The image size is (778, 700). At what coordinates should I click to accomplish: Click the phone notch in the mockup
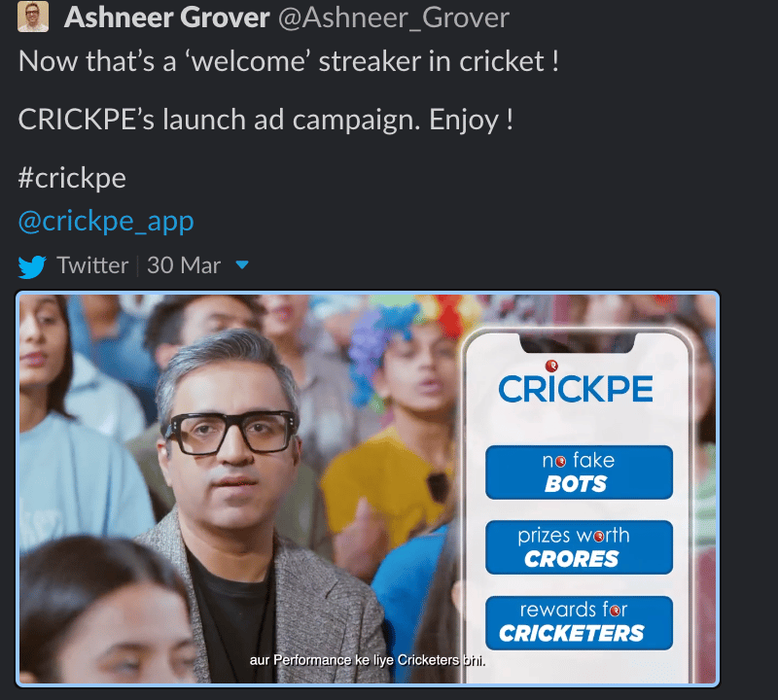click(x=577, y=343)
